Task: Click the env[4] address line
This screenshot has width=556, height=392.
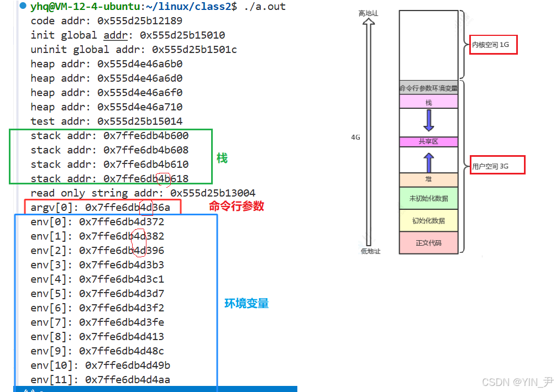Action: (x=97, y=279)
